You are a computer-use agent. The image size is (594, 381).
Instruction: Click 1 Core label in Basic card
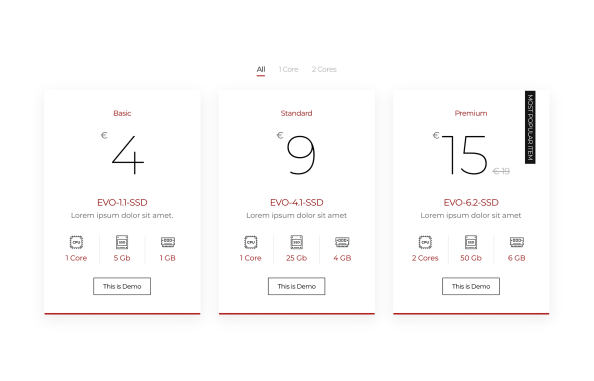[76, 258]
